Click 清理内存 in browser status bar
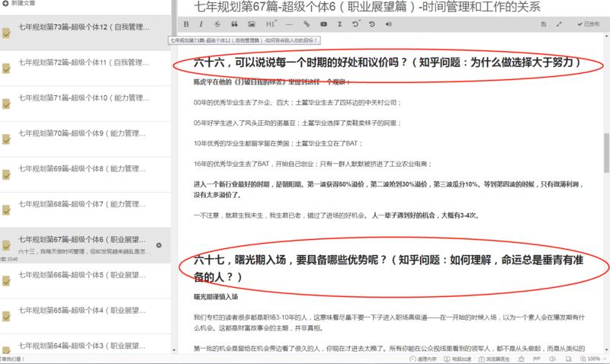Image resolution: width=610 pixels, height=364 pixels. point(423,359)
